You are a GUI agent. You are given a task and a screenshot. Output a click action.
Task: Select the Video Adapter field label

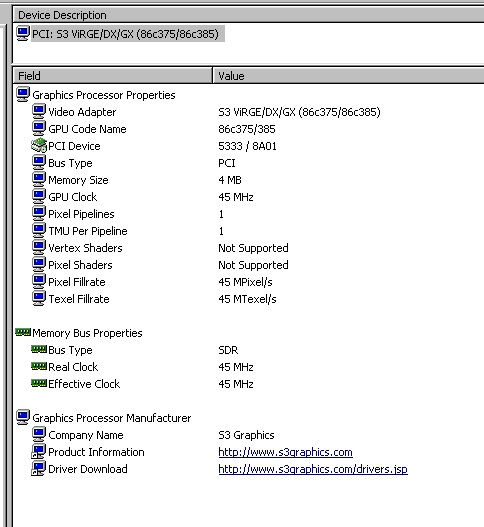(x=82, y=112)
